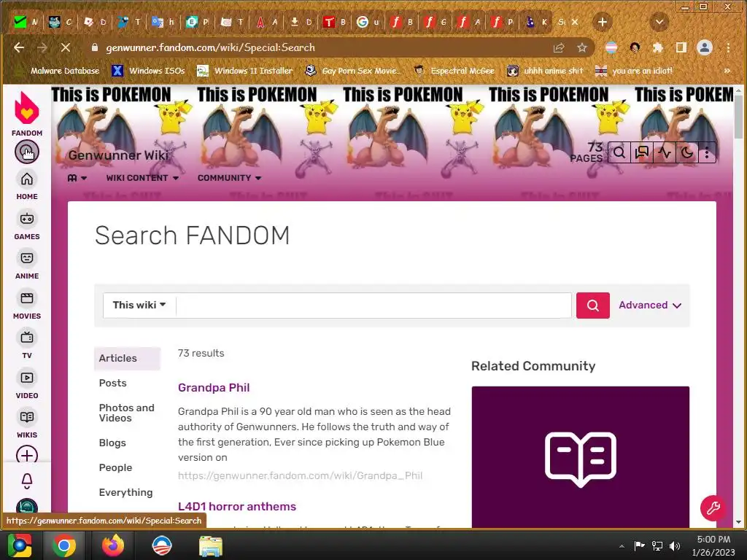Open the ANIME section in the sidebar

(27, 265)
